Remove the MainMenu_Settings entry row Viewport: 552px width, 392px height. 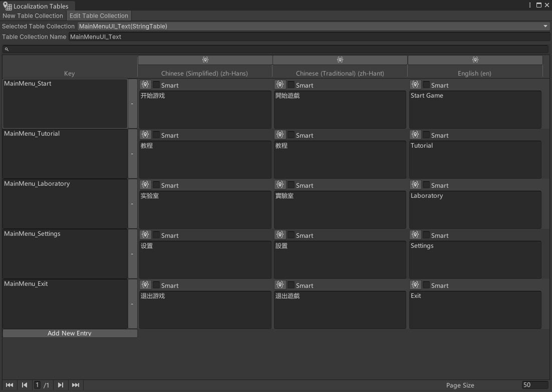point(132,254)
